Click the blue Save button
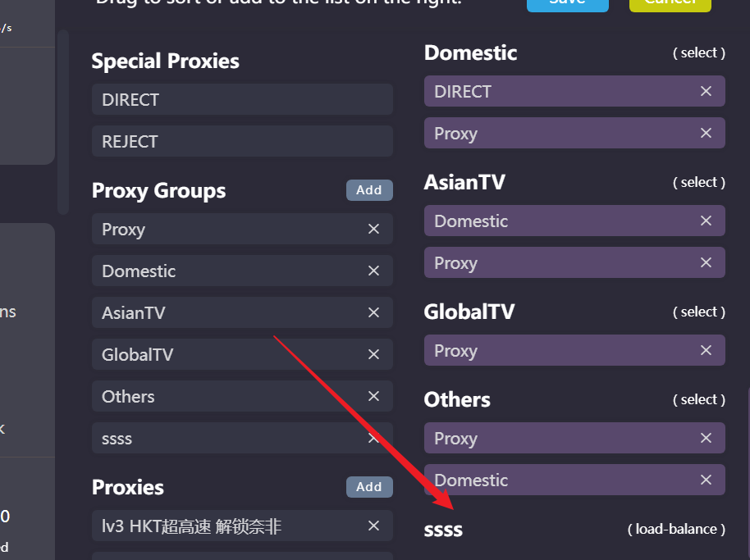This screenshot has height=560, width=750. pyautogui.click(x=568, y=4)
